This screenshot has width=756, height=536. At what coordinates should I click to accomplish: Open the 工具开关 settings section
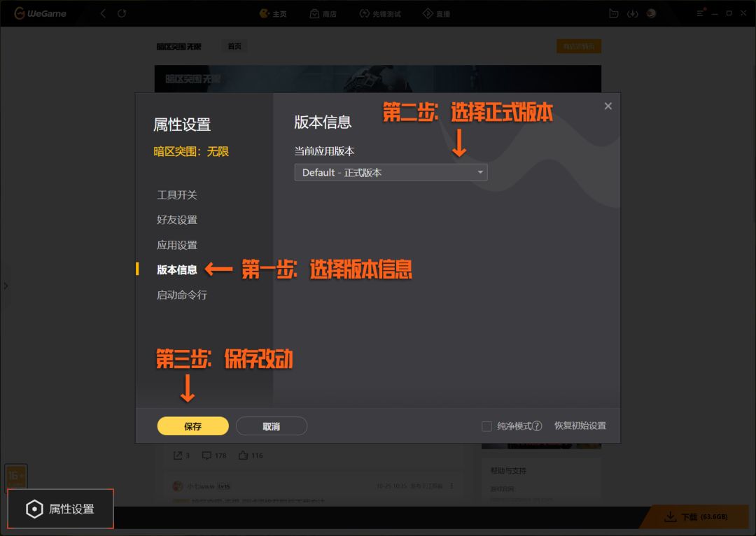[177, 195]
